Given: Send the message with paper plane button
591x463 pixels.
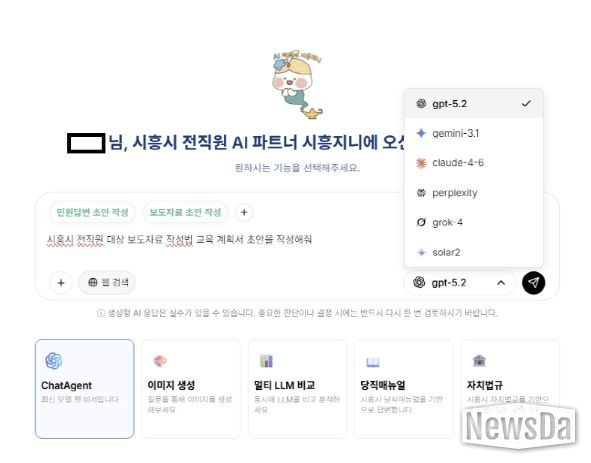Looking at the screenshot, I should 533,282.
